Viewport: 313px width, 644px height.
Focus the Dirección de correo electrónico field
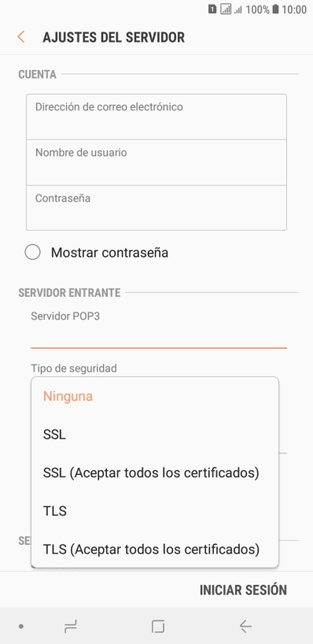point(156,117)
